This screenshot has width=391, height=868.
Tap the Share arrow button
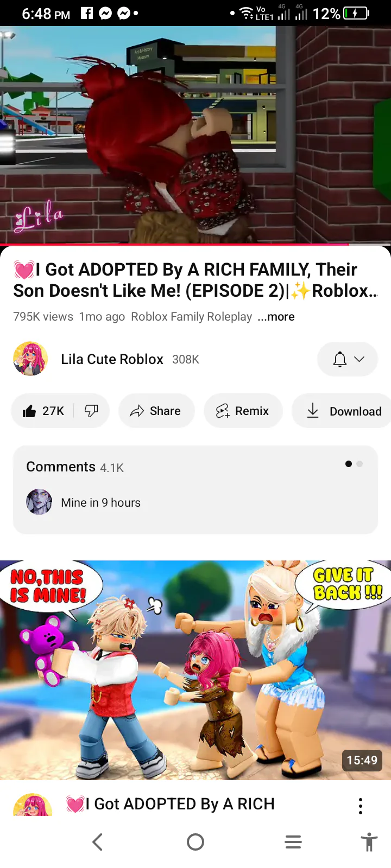click(156, 411)
